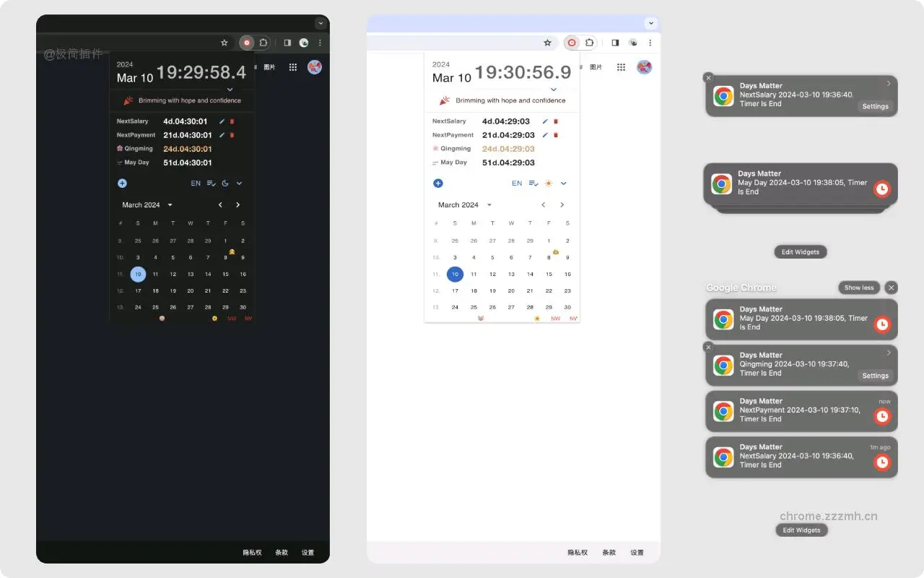Viewport: 924px width, 578px height.
Task: Open the Google apps grid icon
Action: coord(292,67)
